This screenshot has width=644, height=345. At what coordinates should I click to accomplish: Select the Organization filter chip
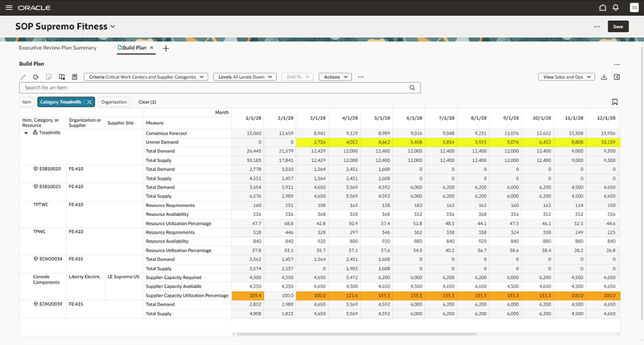(x=114, y=102)
